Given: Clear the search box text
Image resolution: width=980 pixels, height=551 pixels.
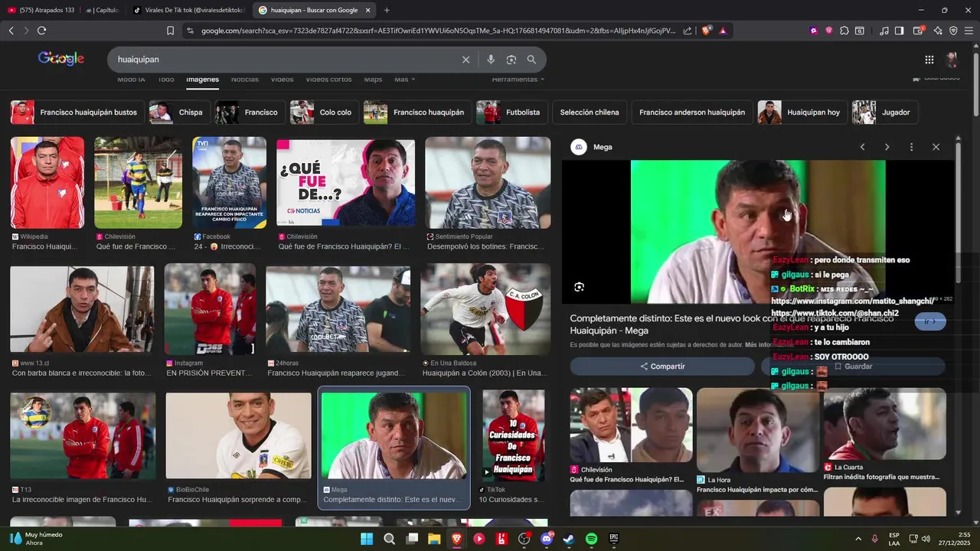Looking at the screenshot, I should (x=465, y=60).
